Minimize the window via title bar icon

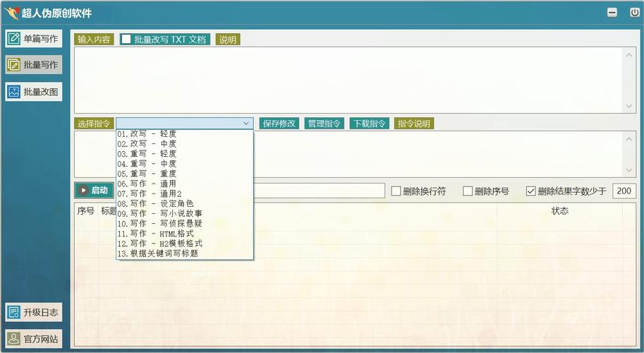pos(612,12)
